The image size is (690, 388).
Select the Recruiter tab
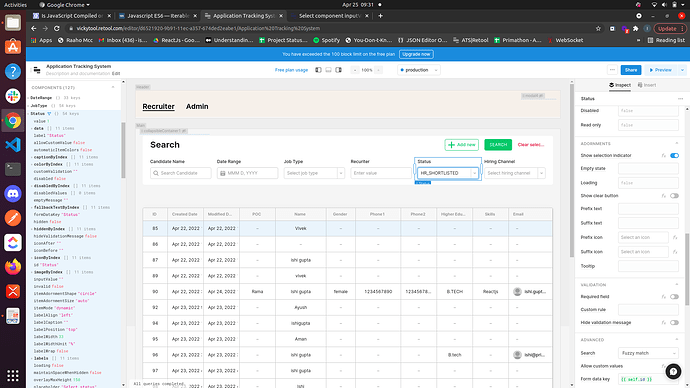click(158, 106)
